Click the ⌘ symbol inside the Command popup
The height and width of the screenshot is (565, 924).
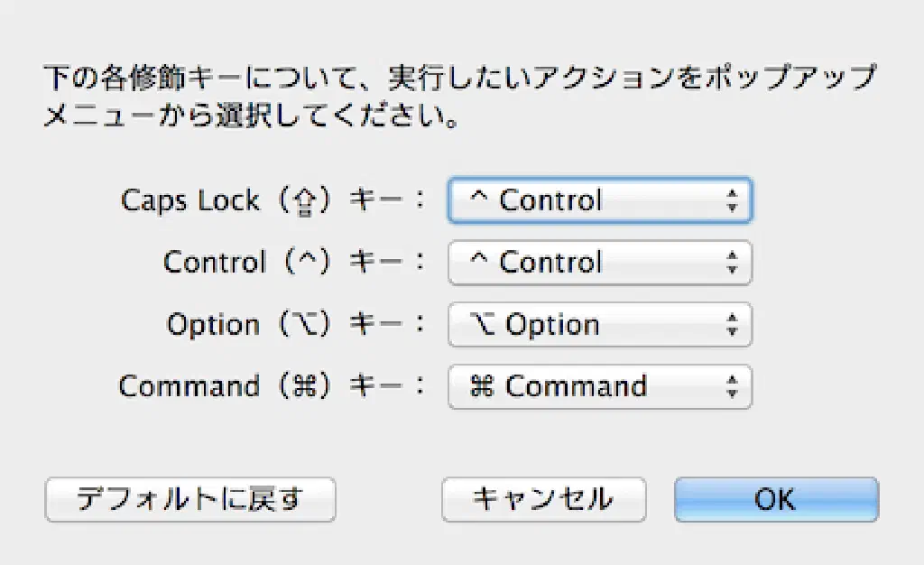(x=484, y=387)
